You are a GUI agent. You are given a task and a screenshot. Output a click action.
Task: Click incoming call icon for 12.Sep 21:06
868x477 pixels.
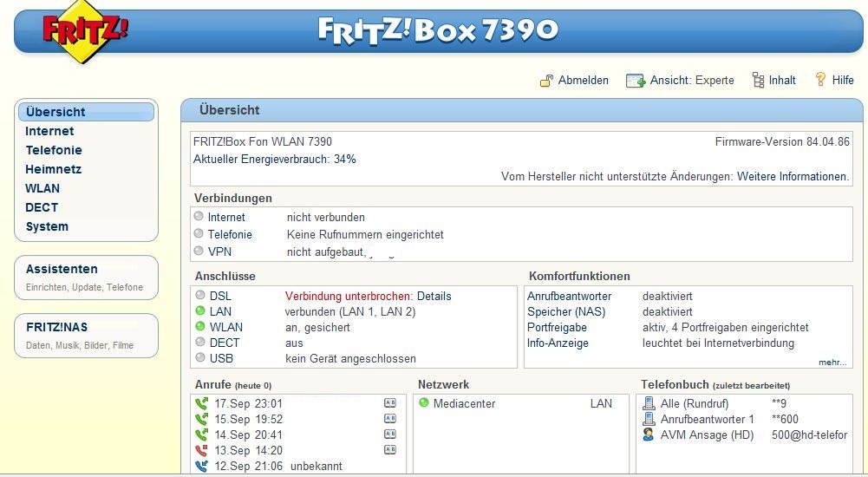201,466
